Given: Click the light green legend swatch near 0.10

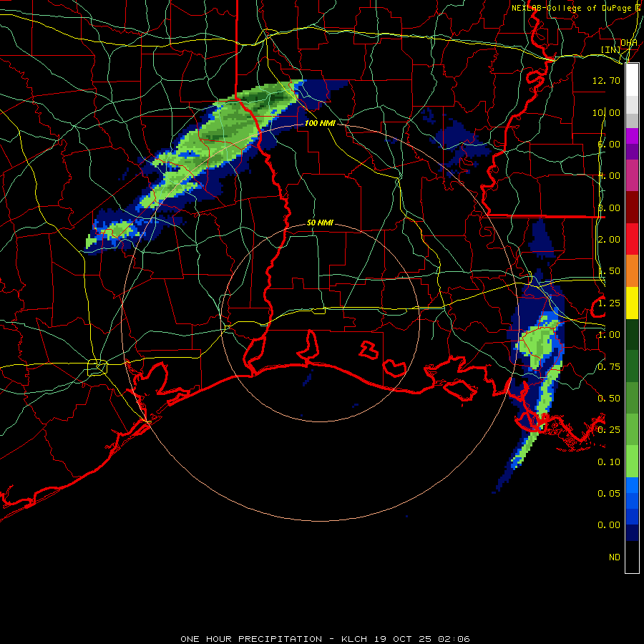Looking at the screenshot, I should (x=632, y=462).
